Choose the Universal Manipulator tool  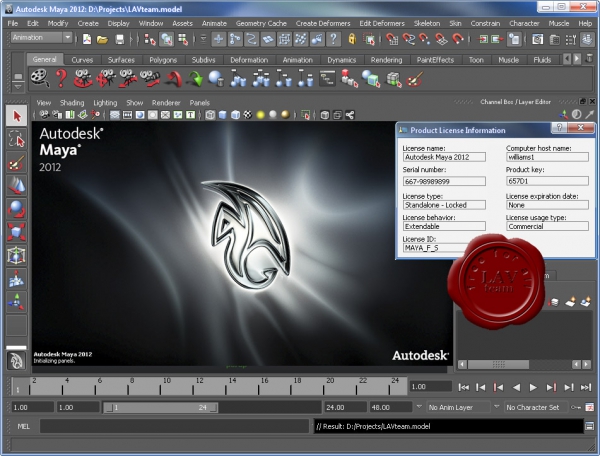[16, 255]
